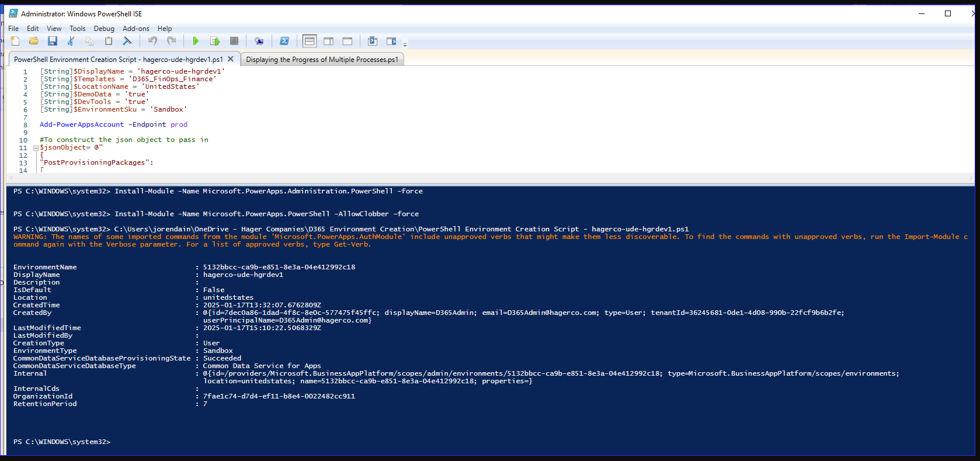Open the Help menu
The height and width of the screenshot is (461, 980).
tap(165, 28)
